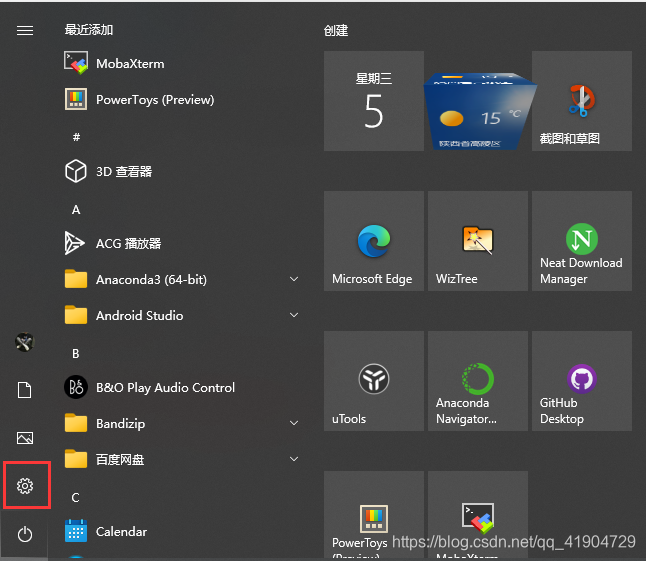
Task: Click the Power button icon
Action: point(25,534)
